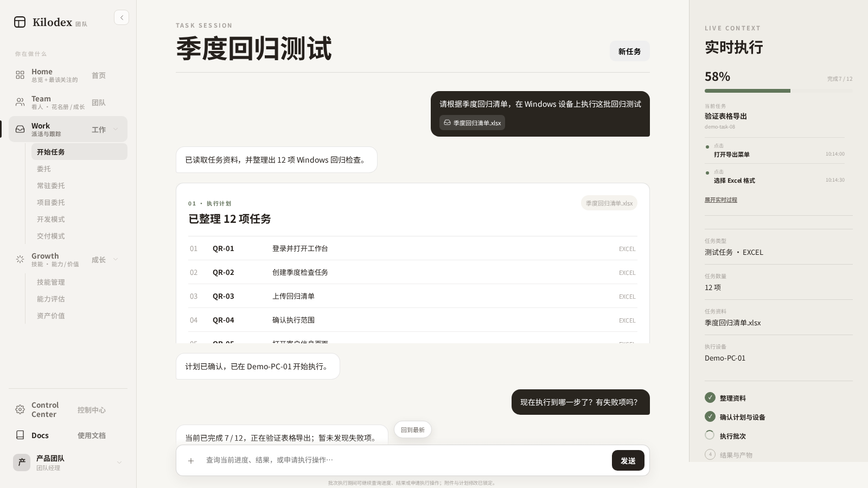868x488 pixels.
Task: Select the QR-01 登录并打开工作台 row
Action: coord(412,248)
